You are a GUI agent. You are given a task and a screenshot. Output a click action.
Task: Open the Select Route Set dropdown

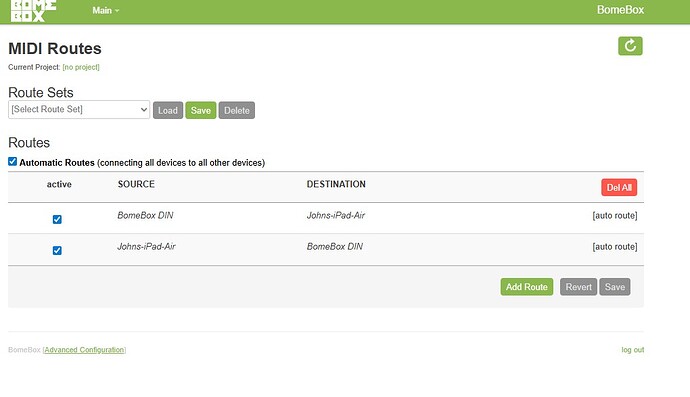click(79, 110)
